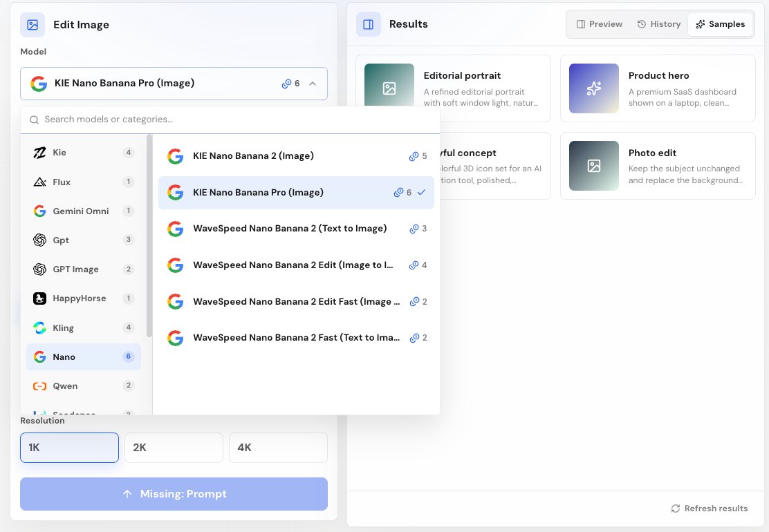Viewport: 769px width, 532px height.
Task: Filter models by Flux category
Action: click(84, 182)
